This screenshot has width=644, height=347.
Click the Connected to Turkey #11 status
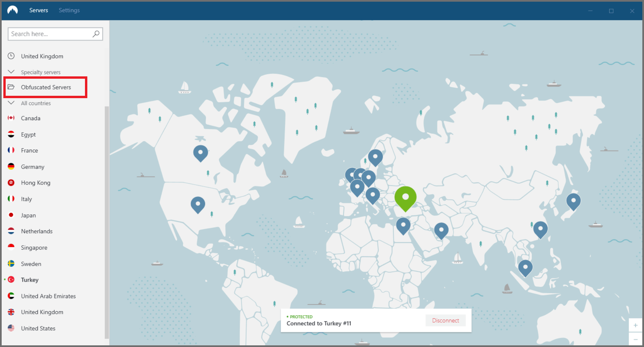tap(319, 324)
